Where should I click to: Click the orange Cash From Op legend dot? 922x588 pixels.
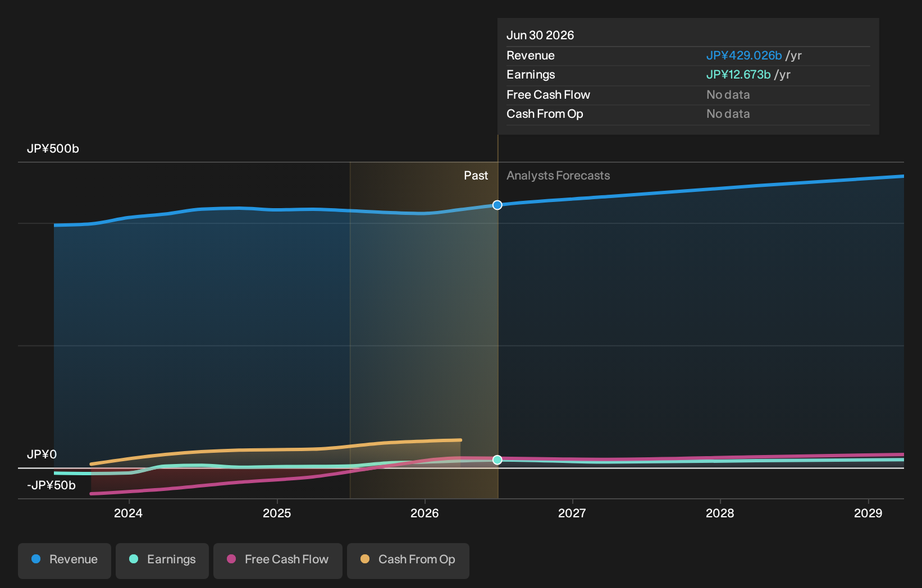point(365,559)
